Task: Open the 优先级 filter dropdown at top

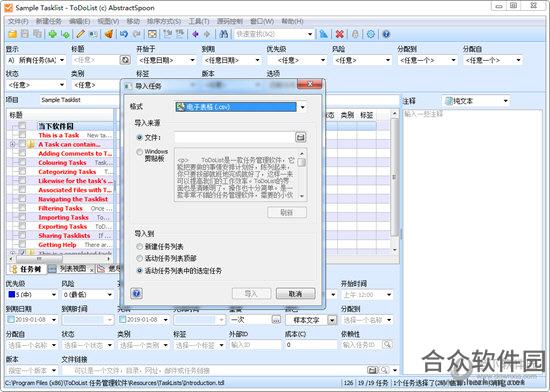Action: click(323, 60)
